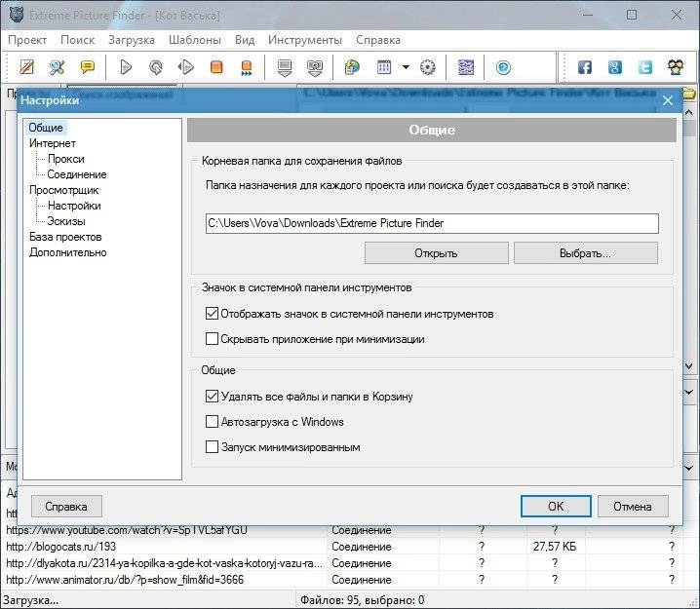Screen dimensions: 700x609
Task: Open the Инструменты menu
Action: 305,40
